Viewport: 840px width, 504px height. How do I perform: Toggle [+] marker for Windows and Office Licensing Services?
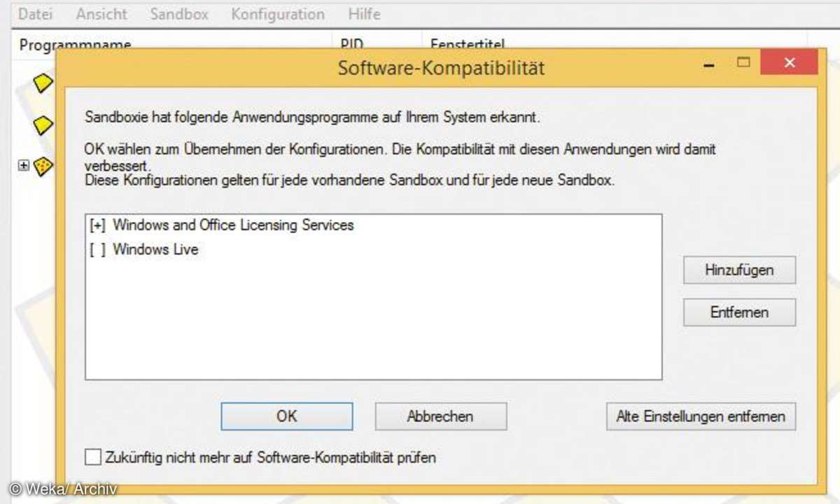(x=97, y=225)
